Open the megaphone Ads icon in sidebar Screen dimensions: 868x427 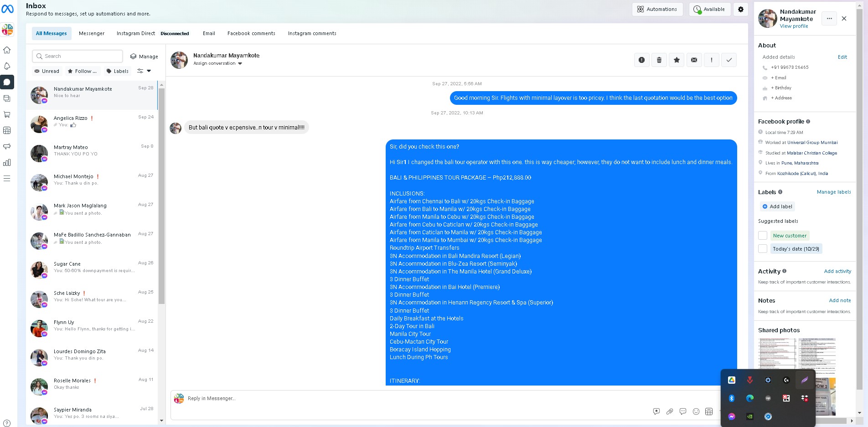[7, 146]
